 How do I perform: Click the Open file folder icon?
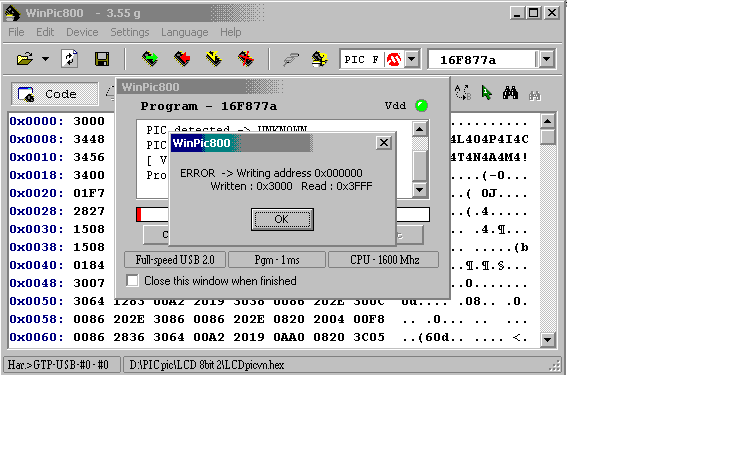(x=24, y=59)
